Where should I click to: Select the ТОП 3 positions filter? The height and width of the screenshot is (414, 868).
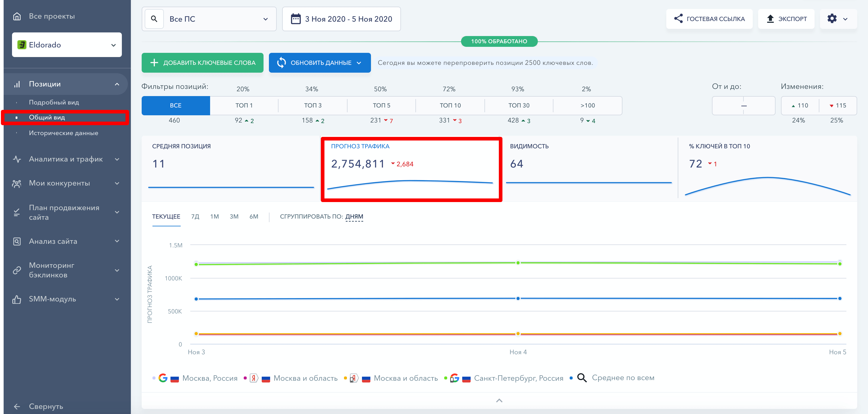[313, 106]
